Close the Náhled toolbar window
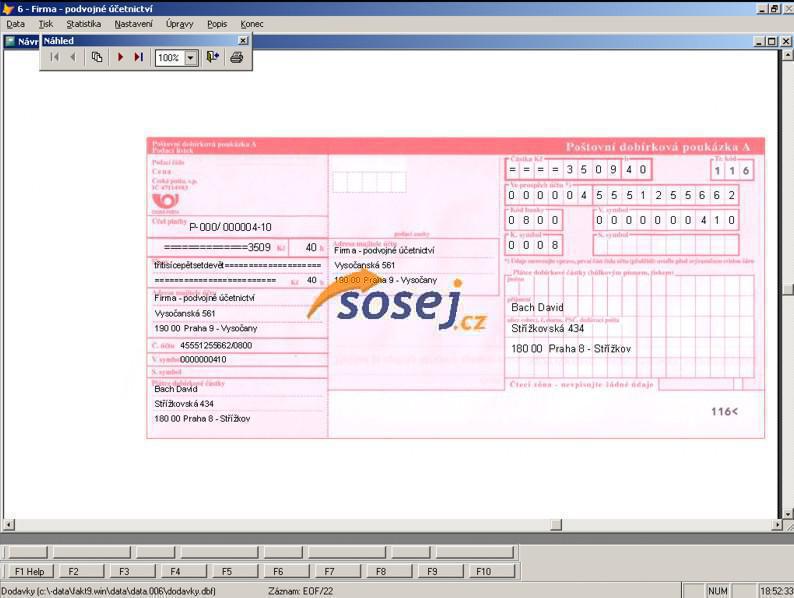Screen dimensions: 794x598 coord(243,41)
